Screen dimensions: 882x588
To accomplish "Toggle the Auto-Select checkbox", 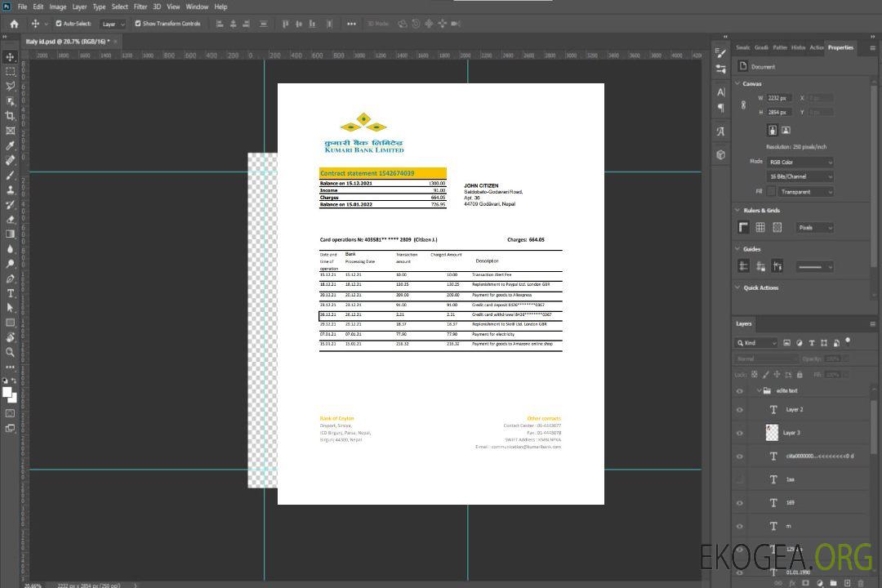I will 59,24.
